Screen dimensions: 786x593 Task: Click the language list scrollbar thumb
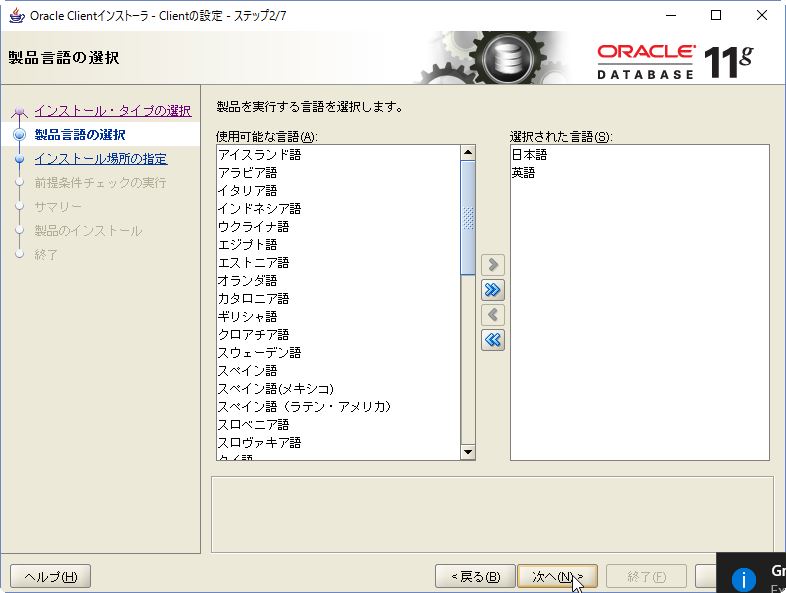coord(468,218)
